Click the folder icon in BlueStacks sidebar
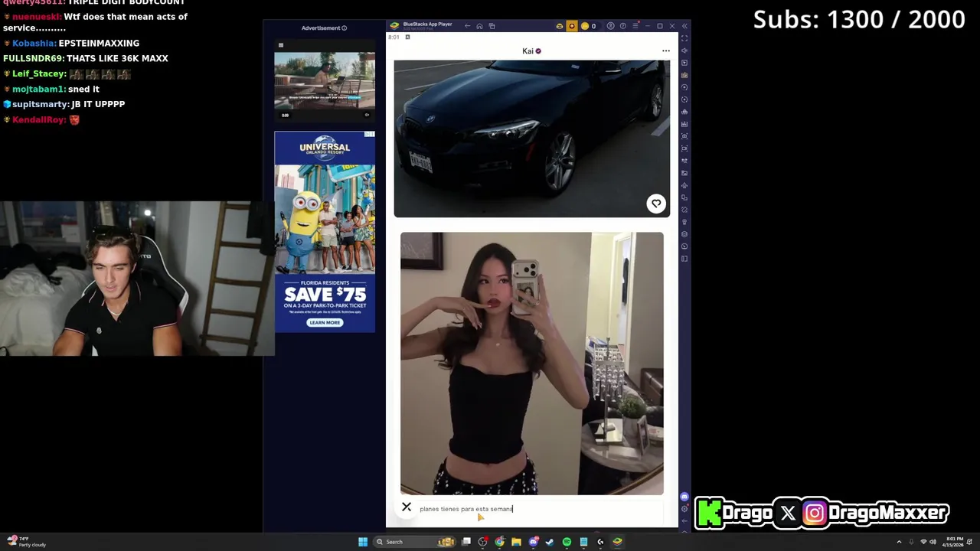Image resolution: width=980 pixels, height=551 pixels. coord(684,173)
